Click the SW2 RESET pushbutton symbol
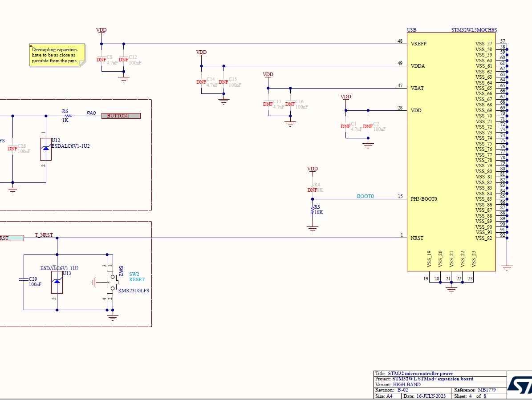 [112, 282]
